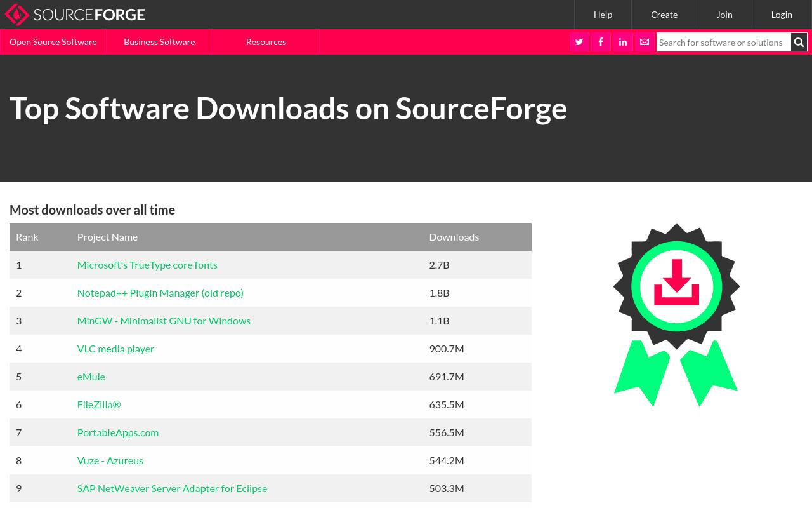Open PortableApps.com project link
The image size is (812, 508).
[118, 432]
